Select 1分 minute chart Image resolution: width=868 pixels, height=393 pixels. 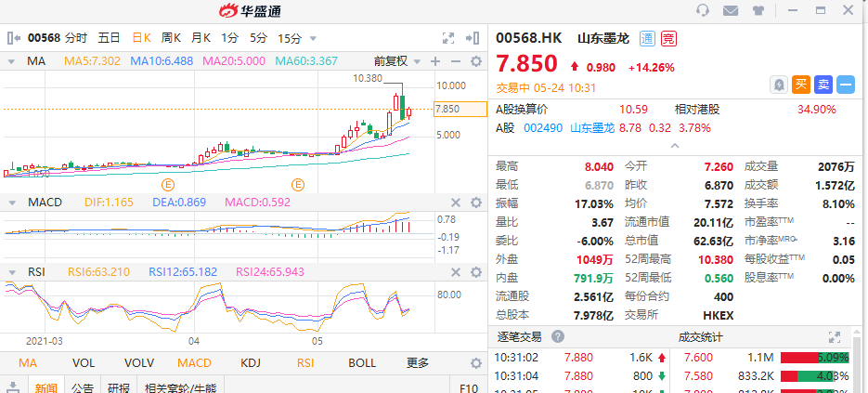tap(229, 38)
